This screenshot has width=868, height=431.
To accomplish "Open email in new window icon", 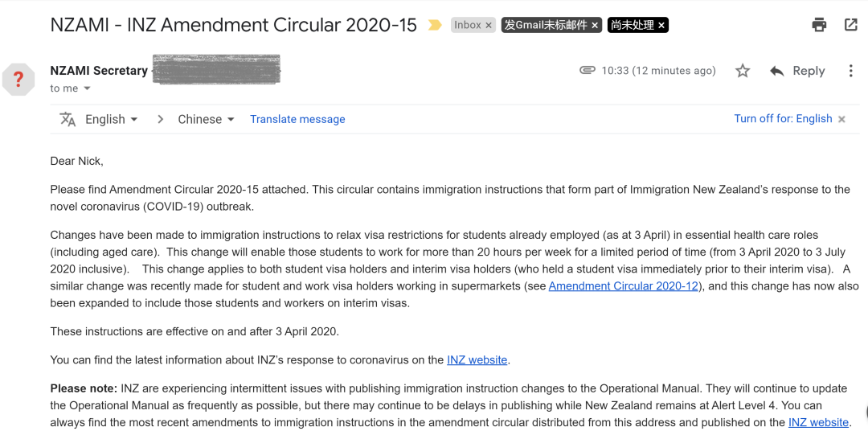I will click(851, 25).
